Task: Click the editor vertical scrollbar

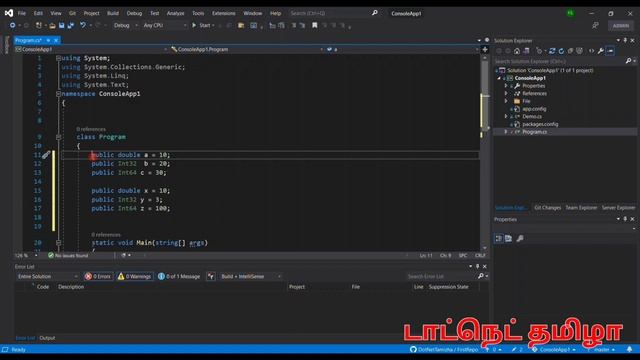Action: (x=485, y=152)
